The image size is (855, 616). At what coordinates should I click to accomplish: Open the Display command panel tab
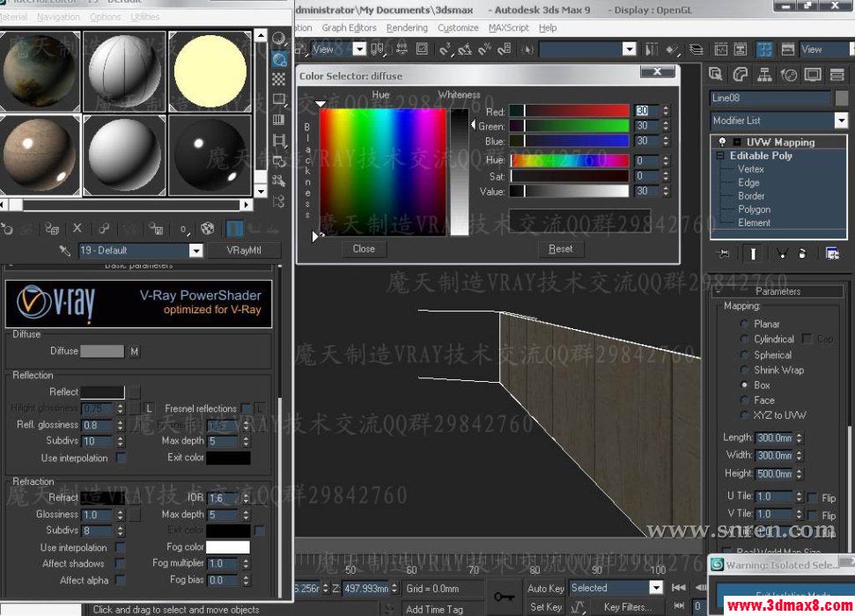[x=813, y=74]
